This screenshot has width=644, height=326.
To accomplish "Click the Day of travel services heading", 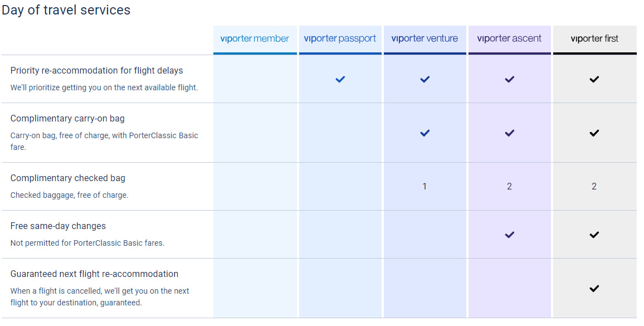I will click(66, 10).
